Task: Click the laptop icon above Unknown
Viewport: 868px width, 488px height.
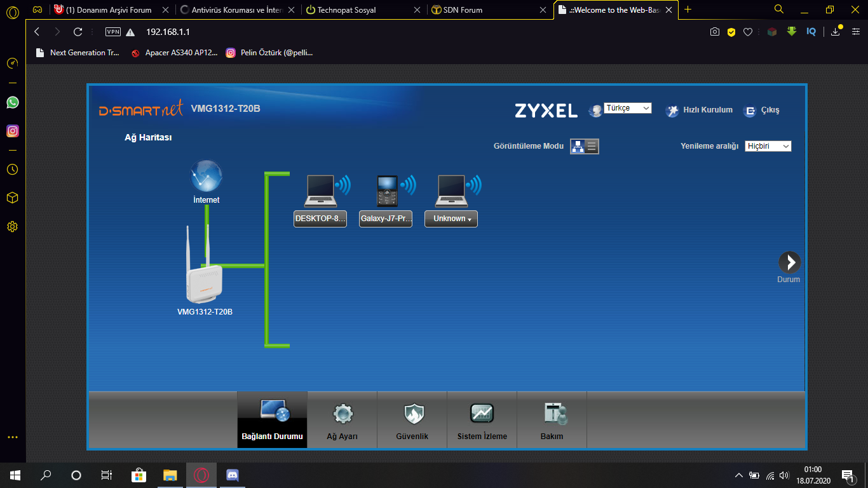Action: pos(452,191)
